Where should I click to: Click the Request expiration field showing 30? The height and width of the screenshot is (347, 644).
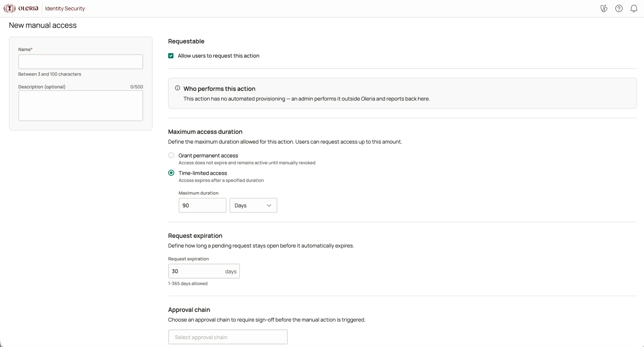[x=204, y=271]
